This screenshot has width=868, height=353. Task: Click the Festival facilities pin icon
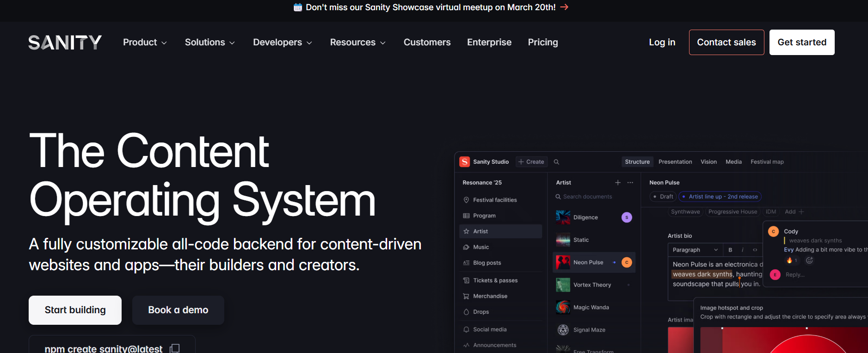click(x=466, y=200)
